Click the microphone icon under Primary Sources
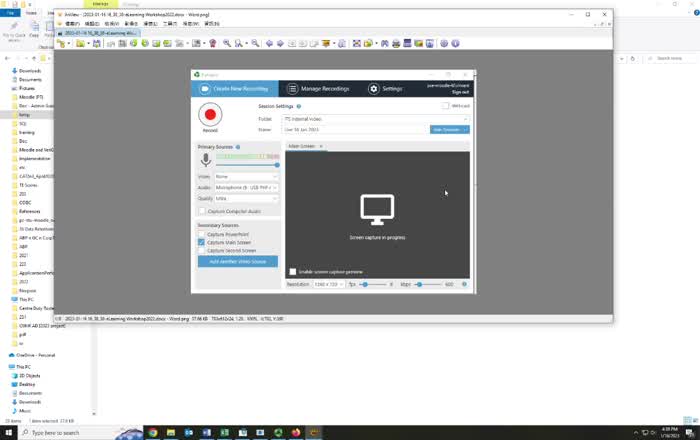 point(206,159)
